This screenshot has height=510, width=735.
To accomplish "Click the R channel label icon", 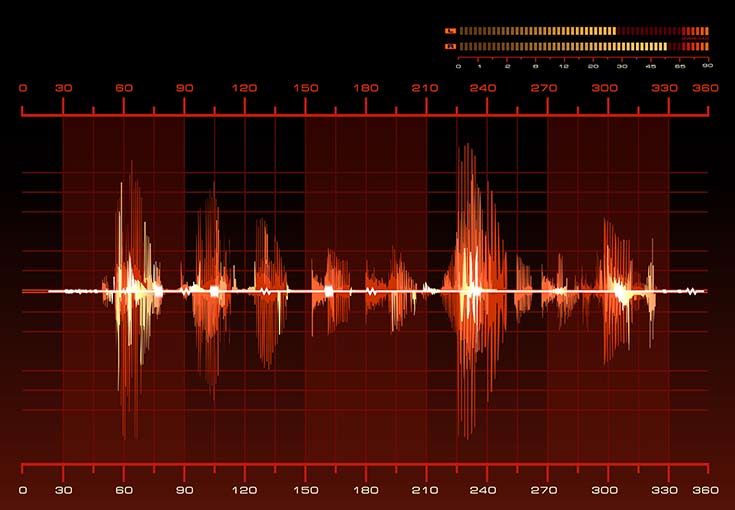I will 450,46.
